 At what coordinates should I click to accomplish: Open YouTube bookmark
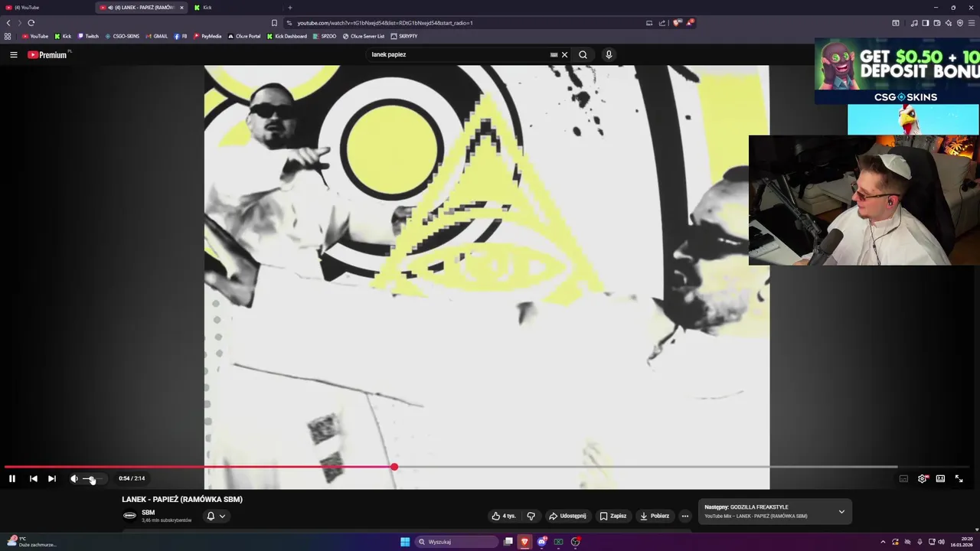pos(35,36)
